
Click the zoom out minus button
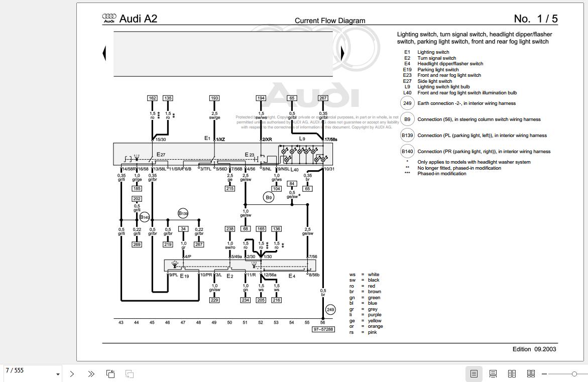544,374
